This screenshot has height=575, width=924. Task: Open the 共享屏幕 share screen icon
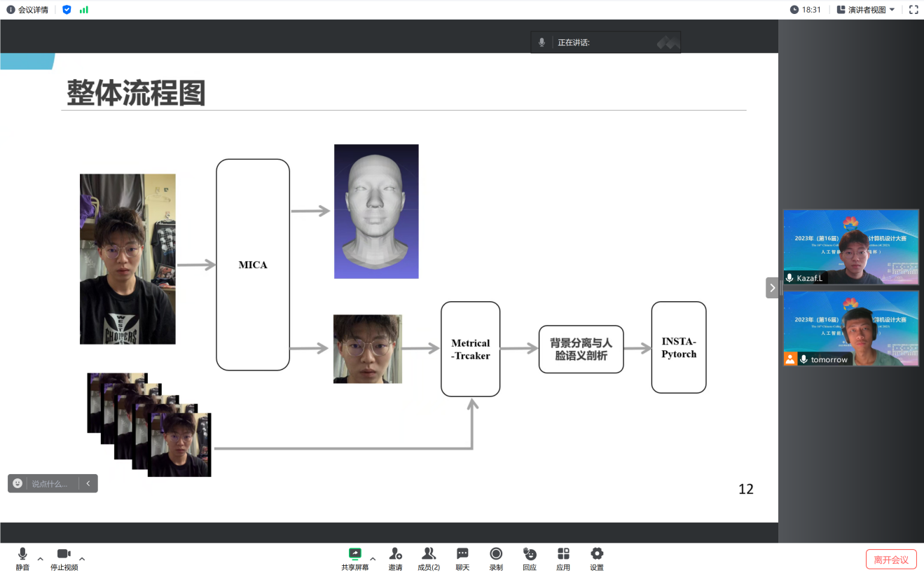point(355,555)
